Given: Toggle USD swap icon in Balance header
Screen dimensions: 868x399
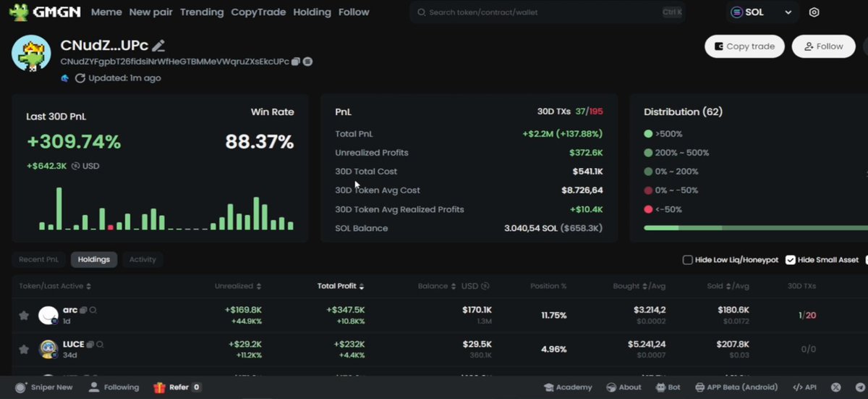Looking at the screenshot, I should tap(485, 286).
